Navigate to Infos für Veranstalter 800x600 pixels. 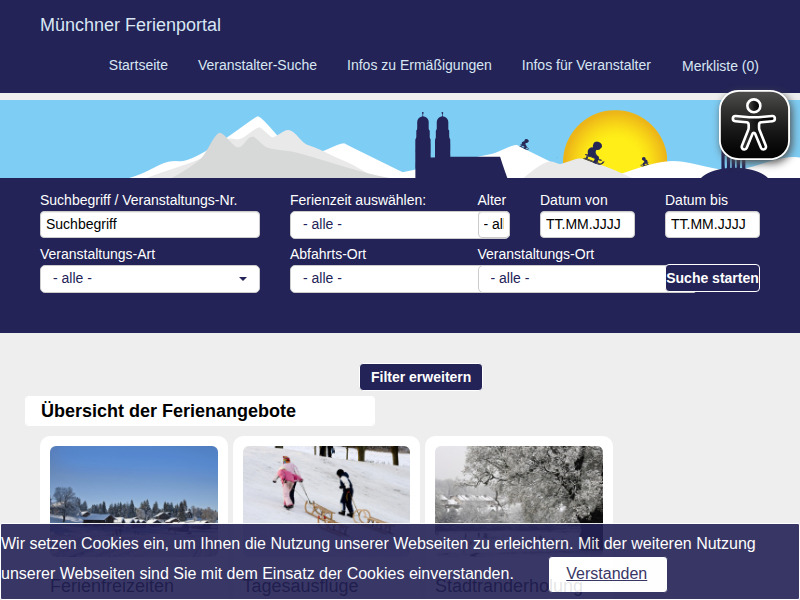pyautogui.click(x=586, y=65)
